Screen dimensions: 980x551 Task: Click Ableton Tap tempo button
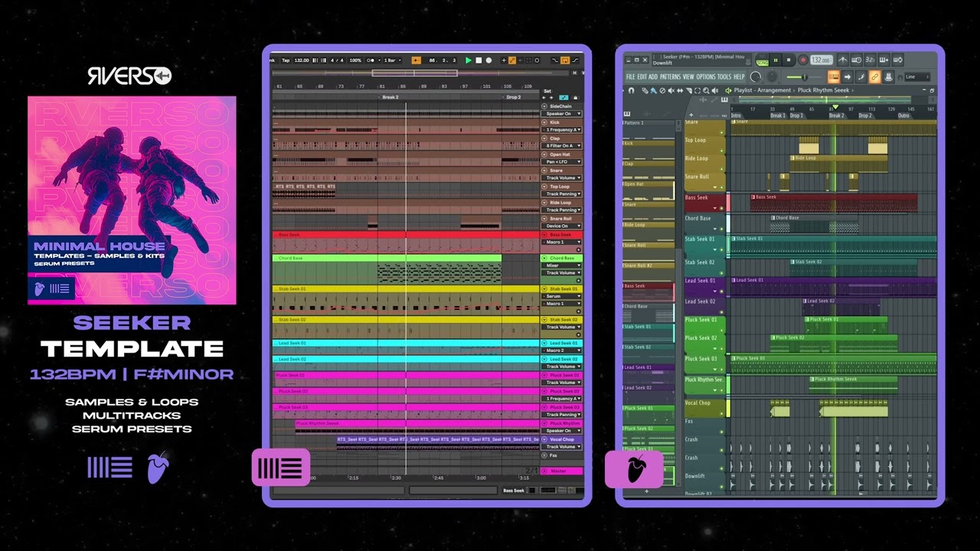pos(286,60)
